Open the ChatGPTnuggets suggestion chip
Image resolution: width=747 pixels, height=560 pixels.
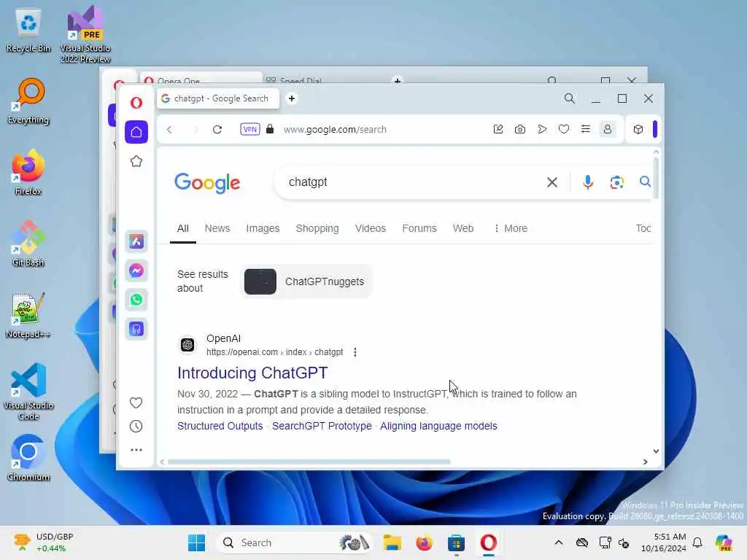pyautogui.click(x=306, y=281)
